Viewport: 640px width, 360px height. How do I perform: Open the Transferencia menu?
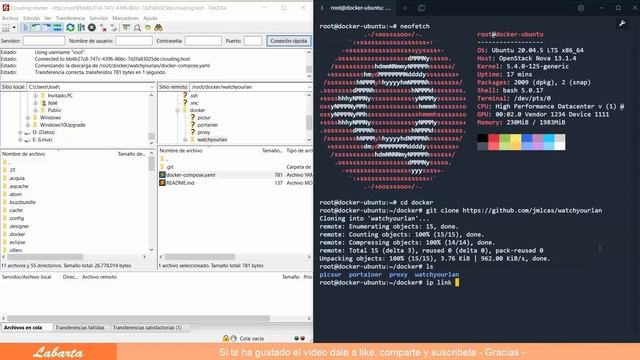tap(70, 18)
